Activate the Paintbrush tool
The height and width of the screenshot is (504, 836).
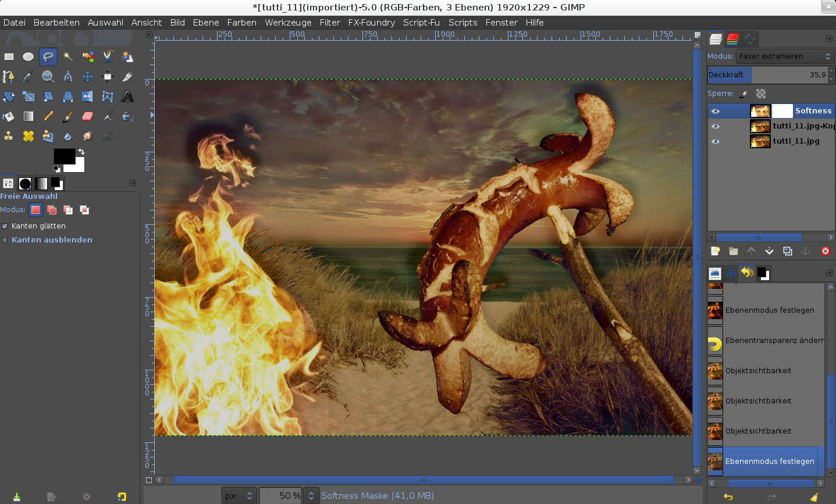pyautogui.click(x=67, y=116)
